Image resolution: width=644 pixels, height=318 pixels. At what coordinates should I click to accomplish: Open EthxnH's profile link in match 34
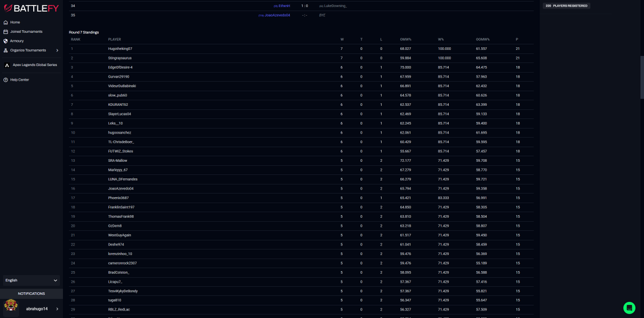[284, 6]
